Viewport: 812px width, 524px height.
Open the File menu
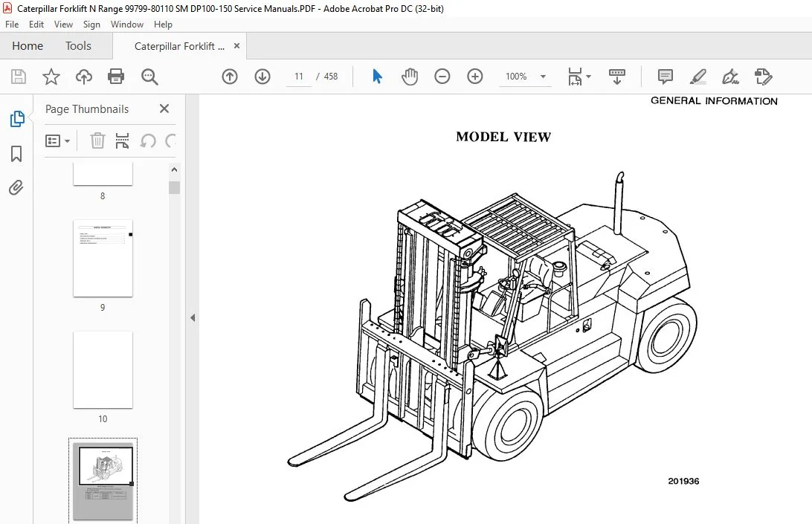12,25
